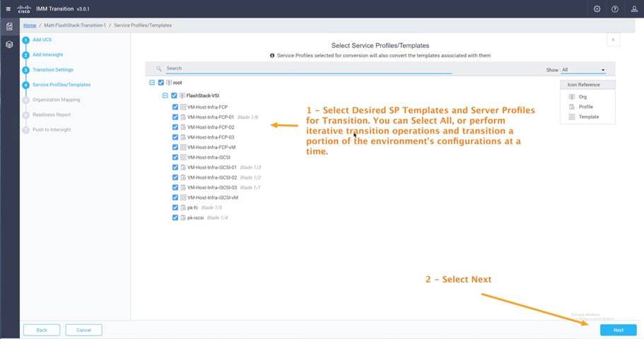Image resolution: width=644 pixels, height=339 pixels.
Task: Click the Cancel button
Action: point(83,330)
